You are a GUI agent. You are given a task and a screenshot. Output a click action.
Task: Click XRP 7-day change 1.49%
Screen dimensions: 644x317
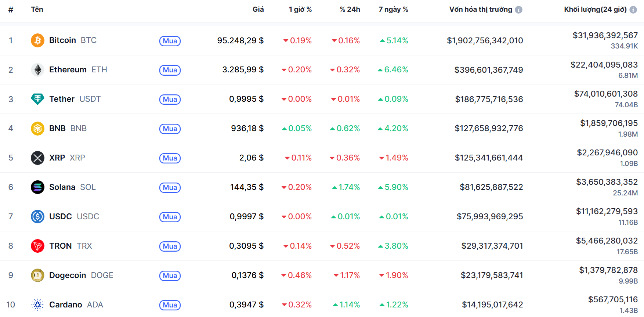pyautogui.click(x=394, y=158)
